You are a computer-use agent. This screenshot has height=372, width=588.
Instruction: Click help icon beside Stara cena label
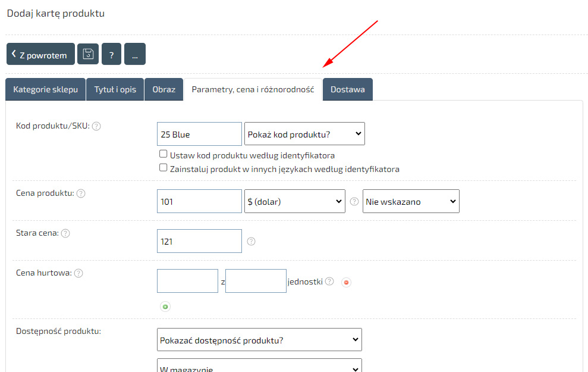tap(65, 233)
